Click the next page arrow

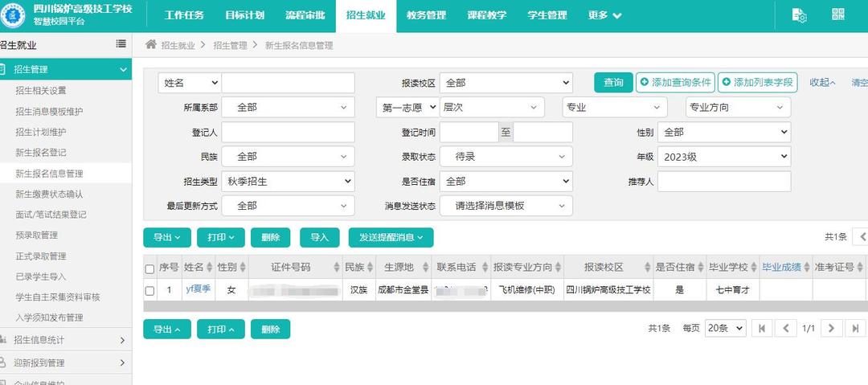(833, 328)
